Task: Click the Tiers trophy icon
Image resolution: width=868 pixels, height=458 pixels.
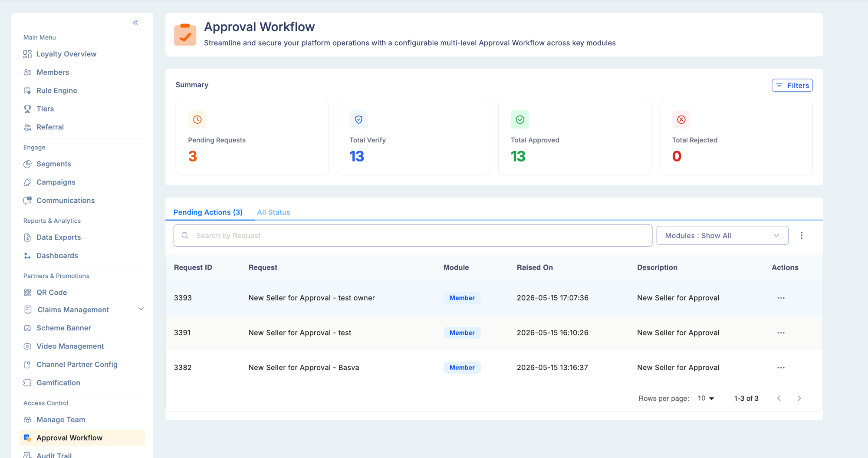Action: [x=27, y=109]
